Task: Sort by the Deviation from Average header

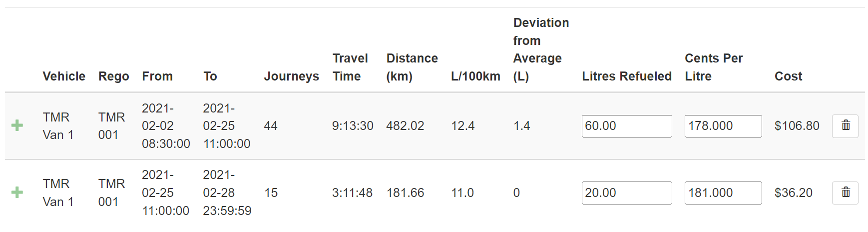Action: tap(541, 49)
